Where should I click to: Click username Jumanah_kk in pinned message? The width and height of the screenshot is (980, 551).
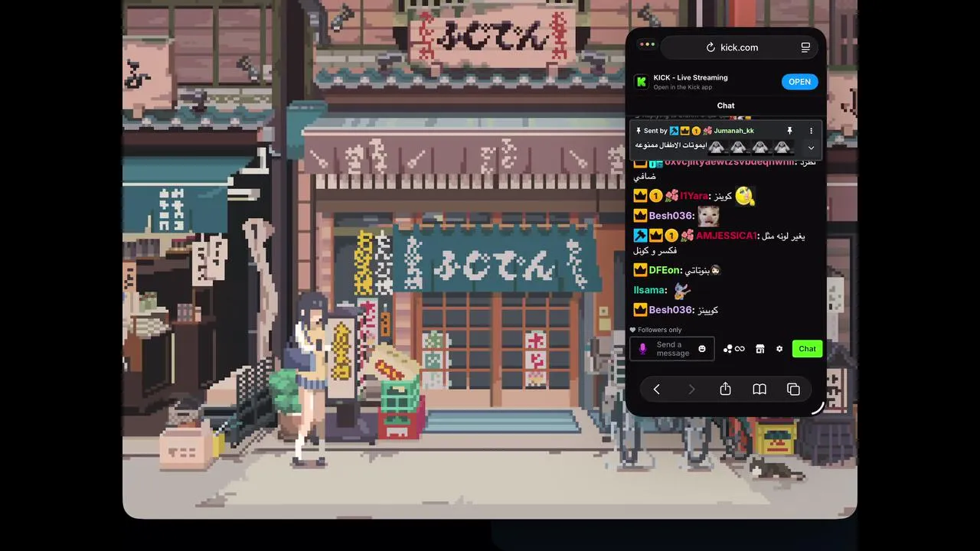click(x=733, y=131)
